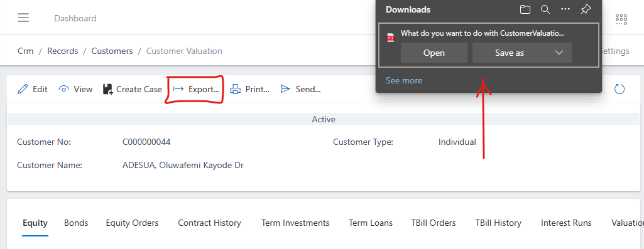Open the hamburger navigation menu
Screen dimensions: 644x249
pos(23,18)
